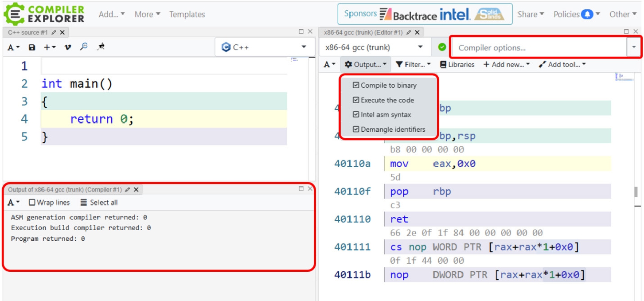Open the C++ language dropdown

pyautogui.click(x=265, y=47)
